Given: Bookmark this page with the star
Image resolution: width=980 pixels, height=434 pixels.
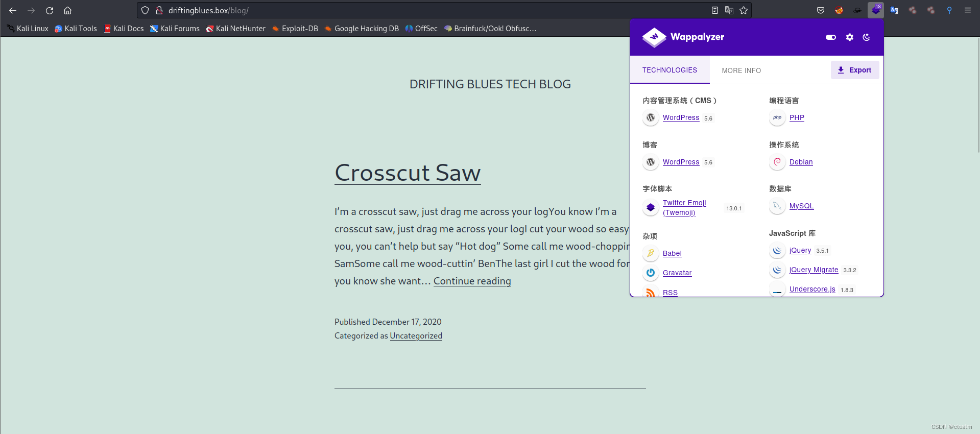Looking at the screenshot, I should pos(744,10).
